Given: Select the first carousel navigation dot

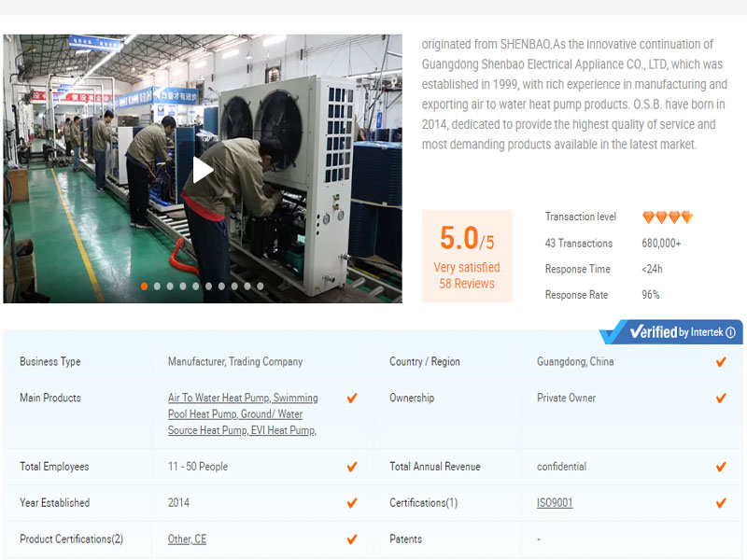Looking at the screenshot, I should click(145, 287).
